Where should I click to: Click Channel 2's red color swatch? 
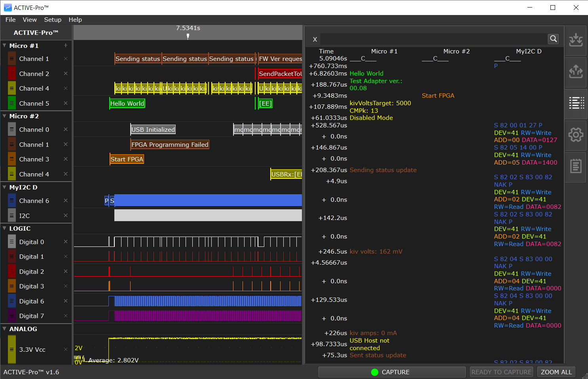(11, 74)
